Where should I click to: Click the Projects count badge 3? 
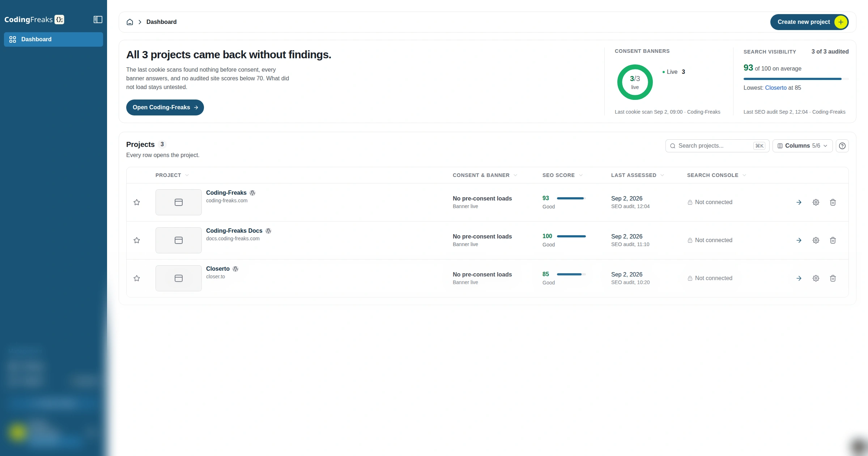coord(162,144)
